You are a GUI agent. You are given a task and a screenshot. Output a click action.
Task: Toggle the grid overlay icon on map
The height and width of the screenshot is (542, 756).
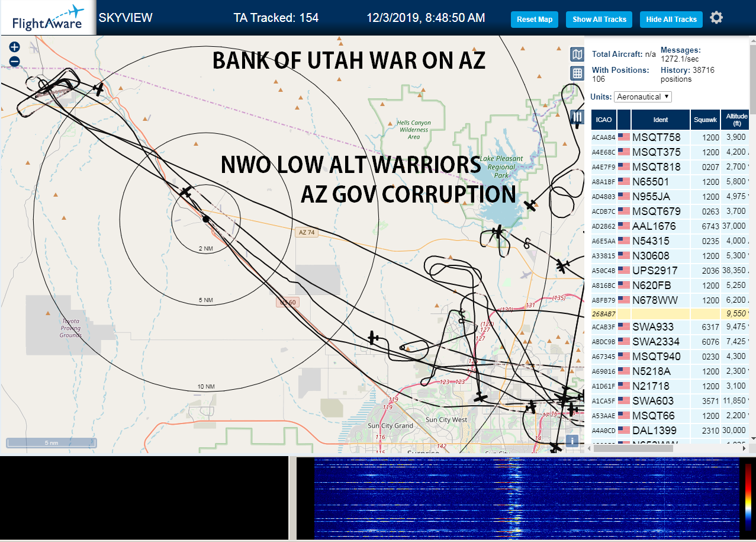[x=577, y=73]
